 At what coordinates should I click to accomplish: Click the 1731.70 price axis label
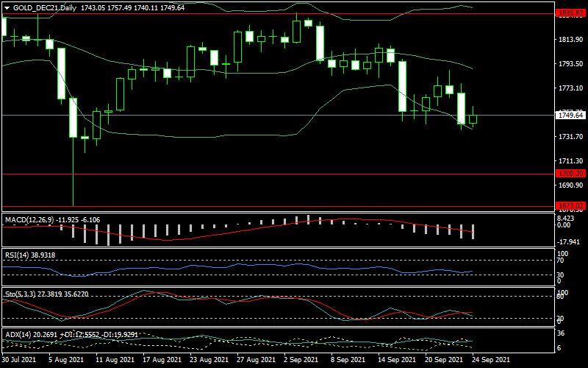570,137
